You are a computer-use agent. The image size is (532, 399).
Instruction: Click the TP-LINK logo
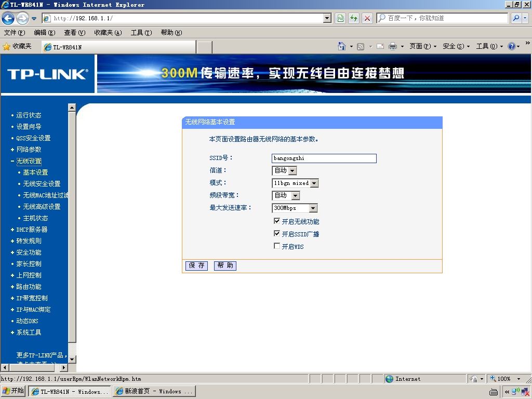pos(47,74)
